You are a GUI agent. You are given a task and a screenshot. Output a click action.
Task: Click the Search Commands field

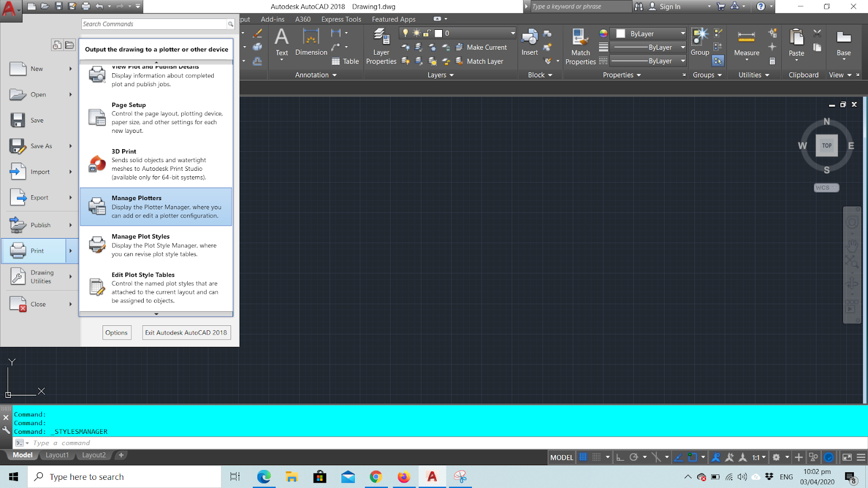154,24
